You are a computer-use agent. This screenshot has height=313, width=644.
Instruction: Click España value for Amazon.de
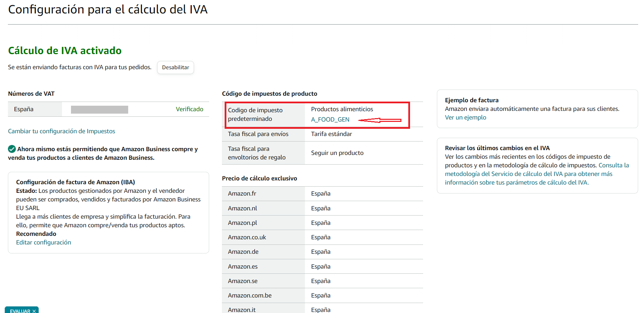click(321, 252)
